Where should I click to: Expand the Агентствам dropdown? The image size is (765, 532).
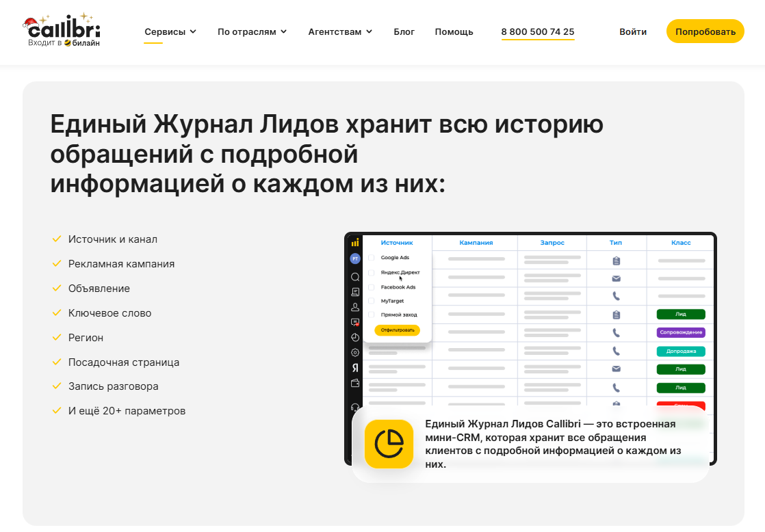[340, 31]
